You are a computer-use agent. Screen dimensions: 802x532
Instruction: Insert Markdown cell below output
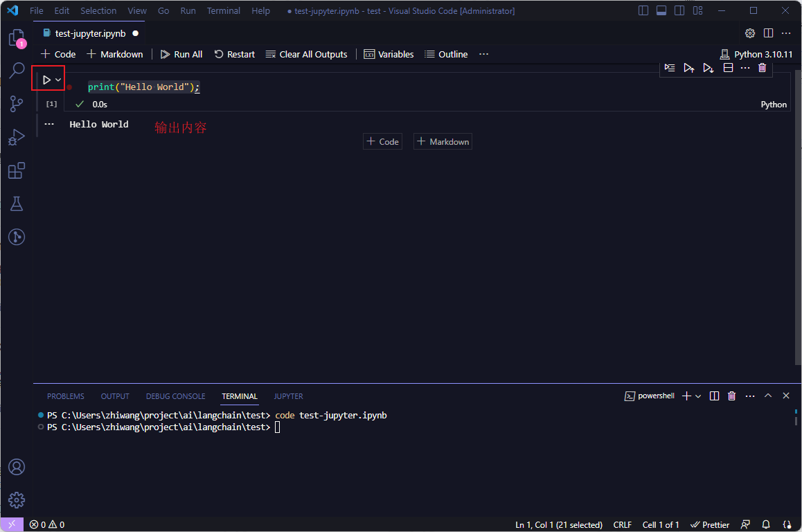pyautogui.click(x=443, y=142)
